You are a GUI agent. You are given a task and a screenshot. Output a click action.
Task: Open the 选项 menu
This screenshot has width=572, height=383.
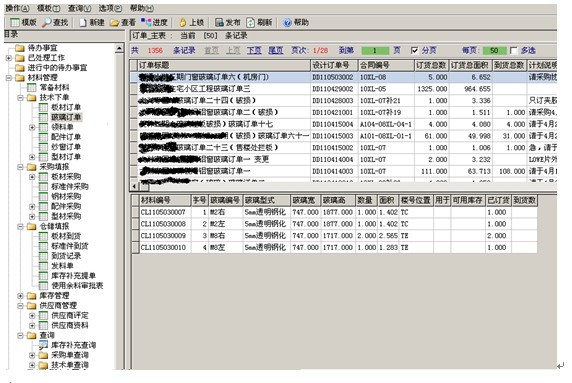pyautogui.click(x=110, y=8)
